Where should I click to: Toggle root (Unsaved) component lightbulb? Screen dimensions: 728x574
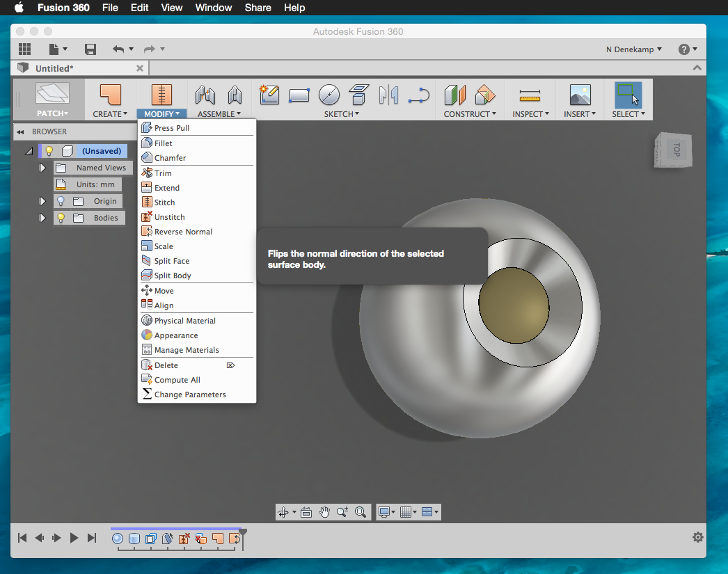[x=49, y=151]
